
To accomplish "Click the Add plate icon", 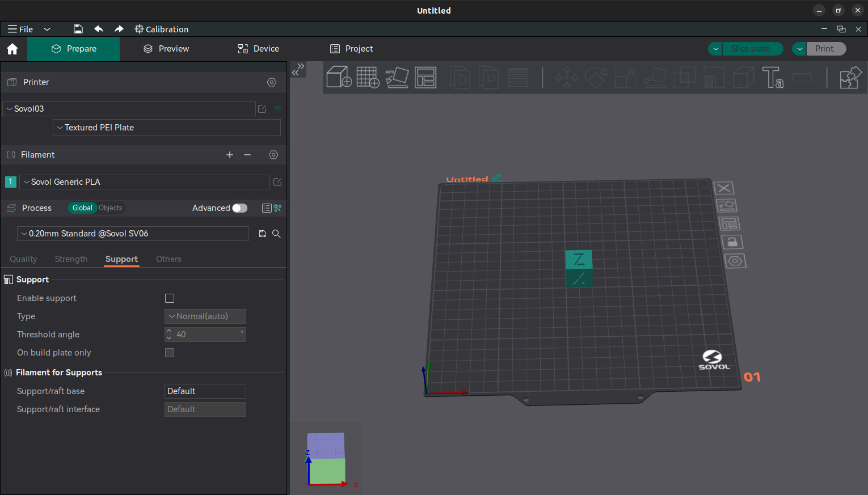I will pos(368,77).
